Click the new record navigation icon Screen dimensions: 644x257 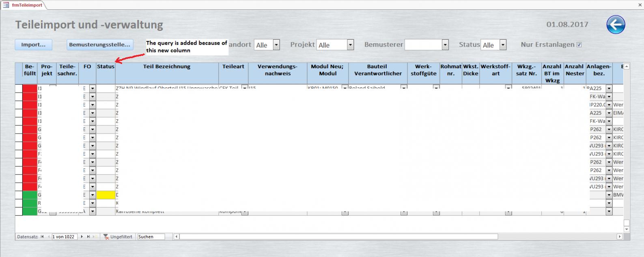(x=95, y=237)
